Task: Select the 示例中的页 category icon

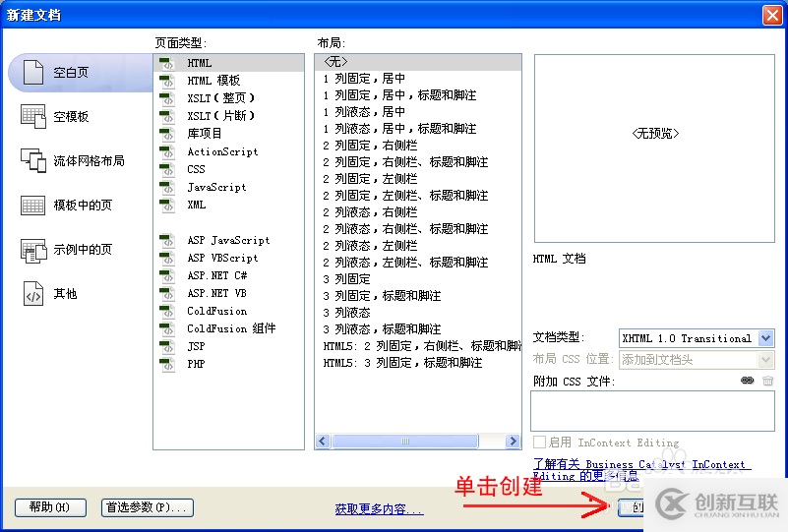Action: click(x=33, y=250)
